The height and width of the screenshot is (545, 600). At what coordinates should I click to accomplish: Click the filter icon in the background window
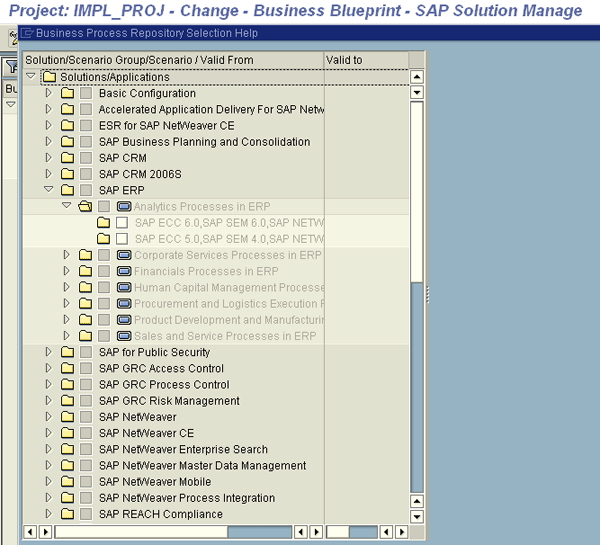(x=12, y=66)
